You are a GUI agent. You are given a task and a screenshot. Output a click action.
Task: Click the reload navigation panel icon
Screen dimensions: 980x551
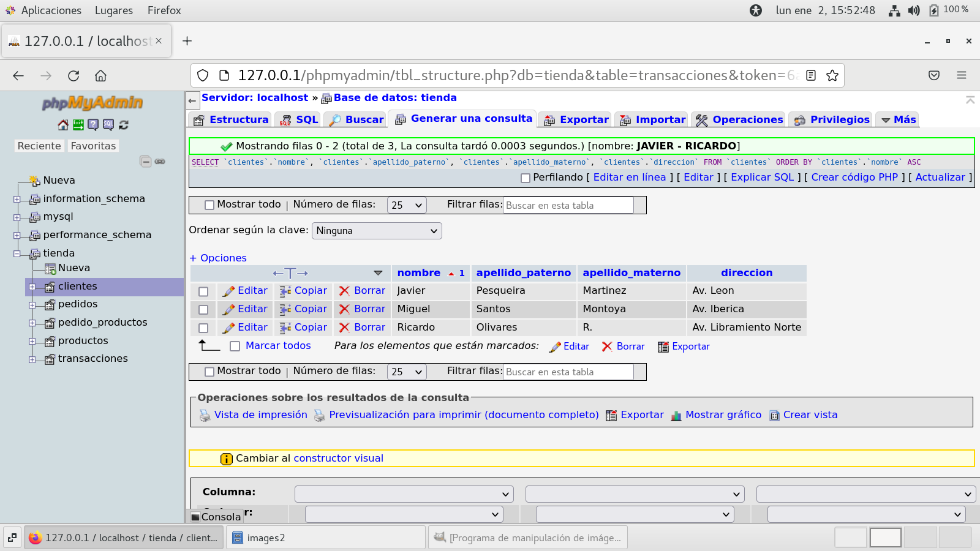124,125
